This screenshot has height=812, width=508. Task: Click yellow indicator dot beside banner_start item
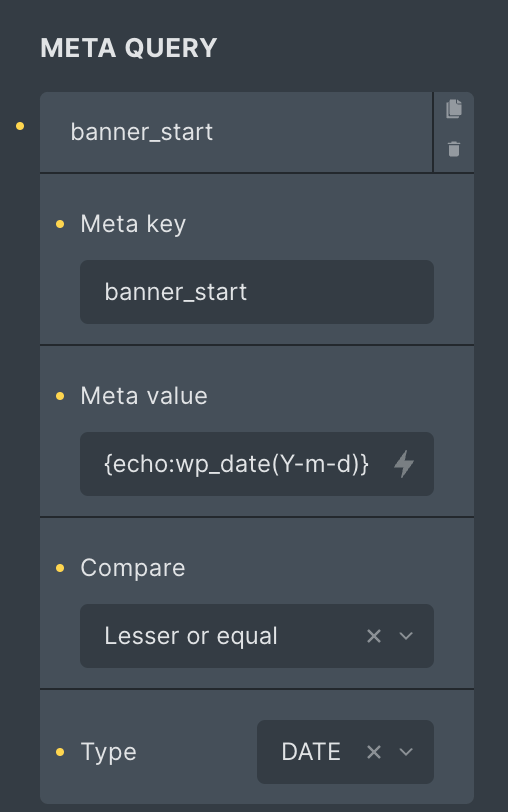coord(20,126)
